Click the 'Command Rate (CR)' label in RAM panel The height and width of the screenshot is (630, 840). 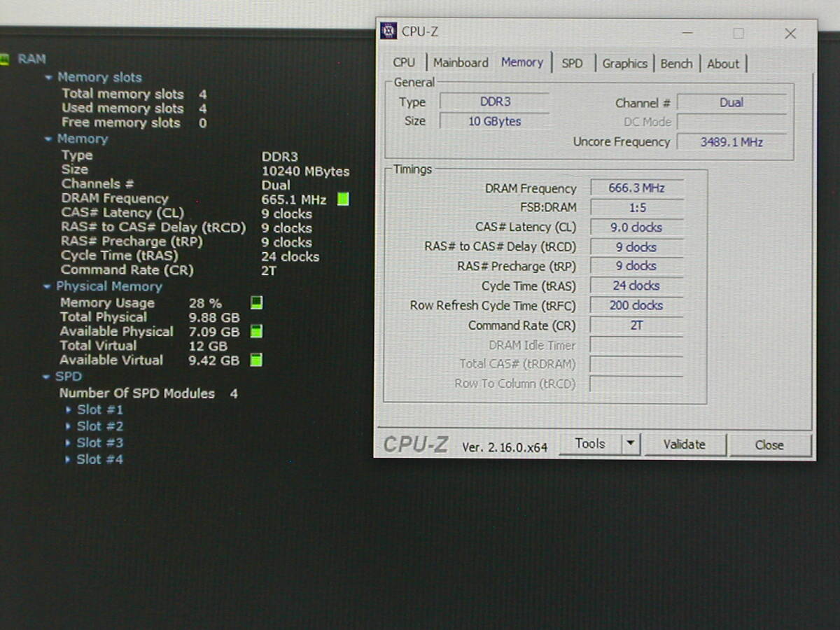click(127, 270)
